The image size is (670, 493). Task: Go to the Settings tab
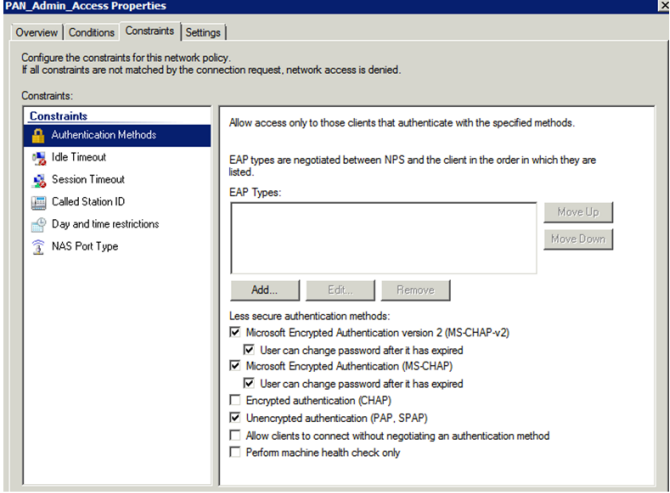[203, 33]
